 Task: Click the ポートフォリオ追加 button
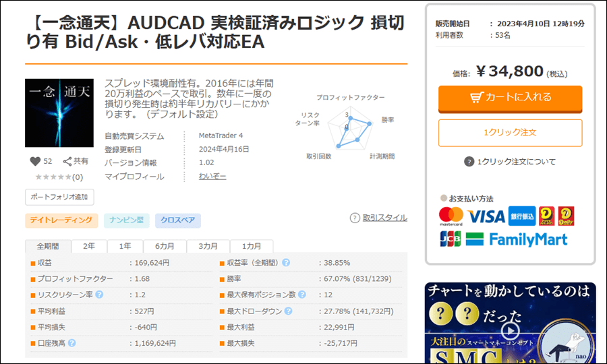coord(59,197)
